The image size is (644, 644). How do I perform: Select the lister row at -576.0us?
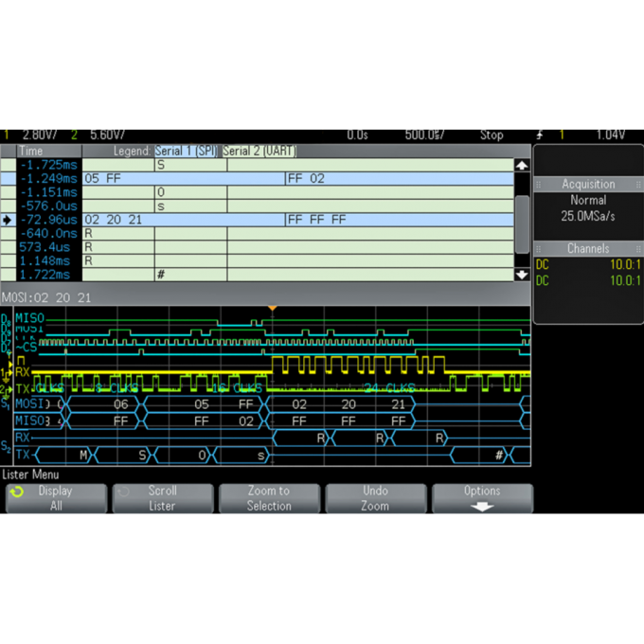point(257,206)
